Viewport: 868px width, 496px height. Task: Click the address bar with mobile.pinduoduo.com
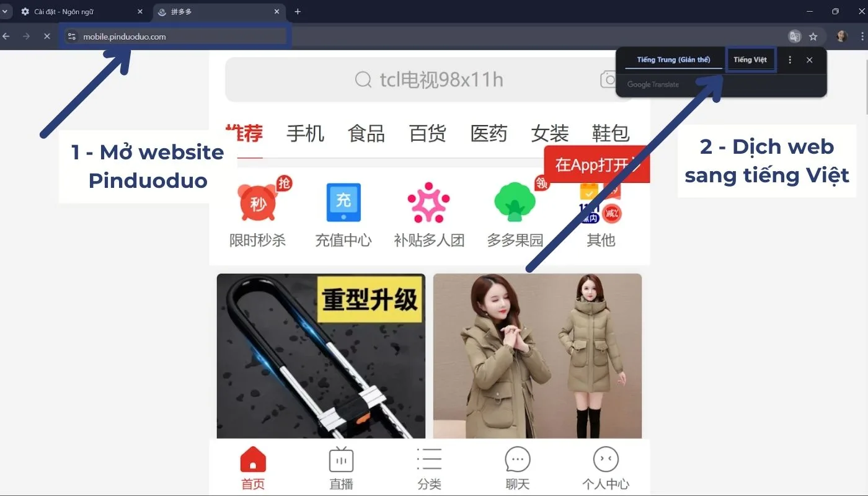175,37
